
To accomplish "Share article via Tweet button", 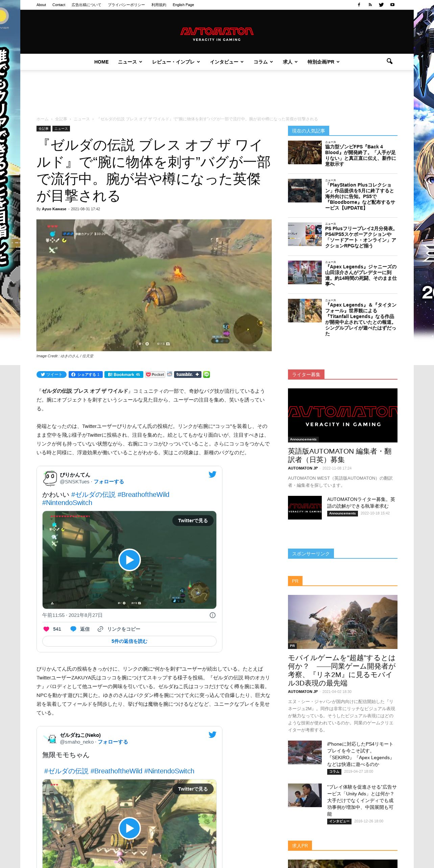I will click(51, 375).
